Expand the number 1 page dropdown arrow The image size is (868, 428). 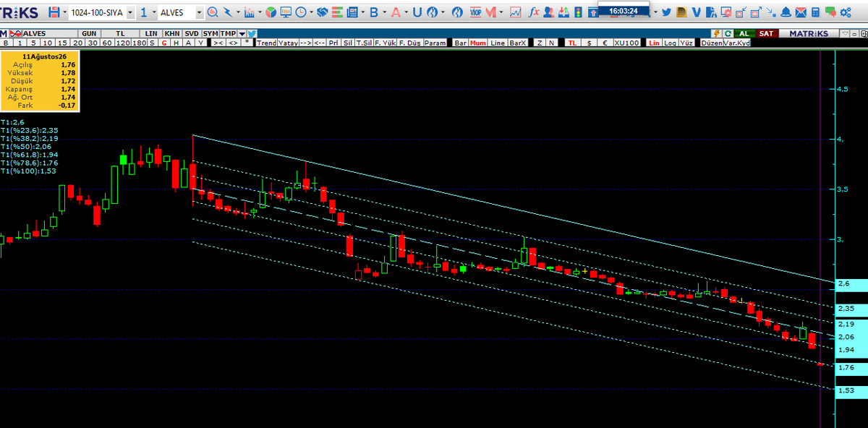pos(153,12)
